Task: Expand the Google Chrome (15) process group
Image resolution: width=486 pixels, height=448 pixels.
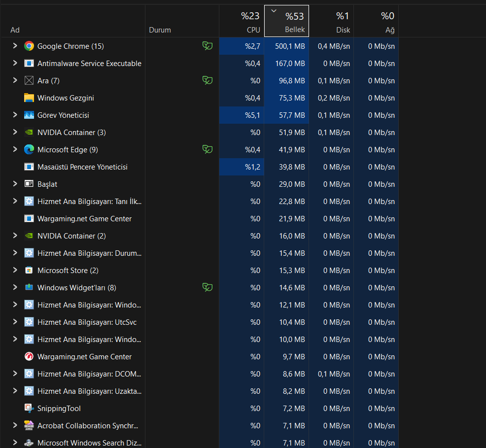Action: pos(15,46)
